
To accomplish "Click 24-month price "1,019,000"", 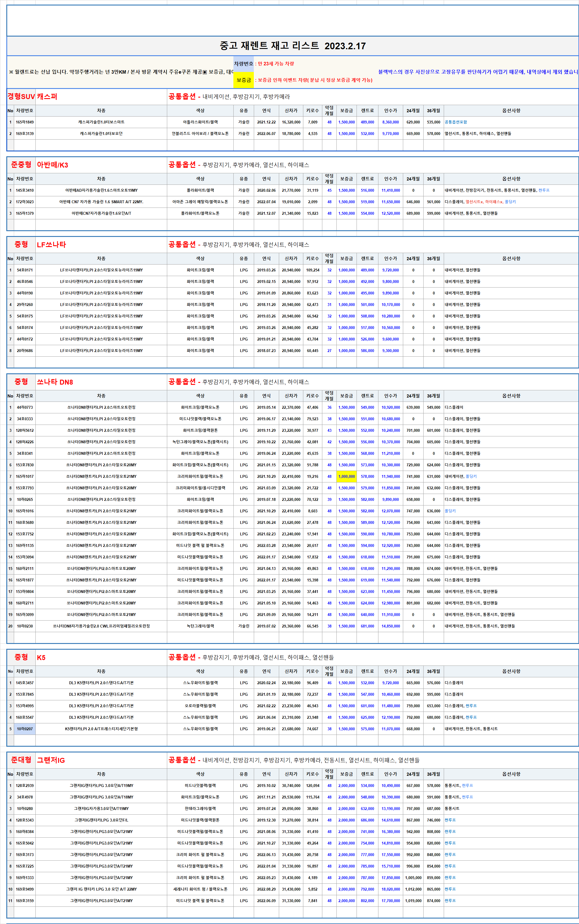I will coord(413,901).
